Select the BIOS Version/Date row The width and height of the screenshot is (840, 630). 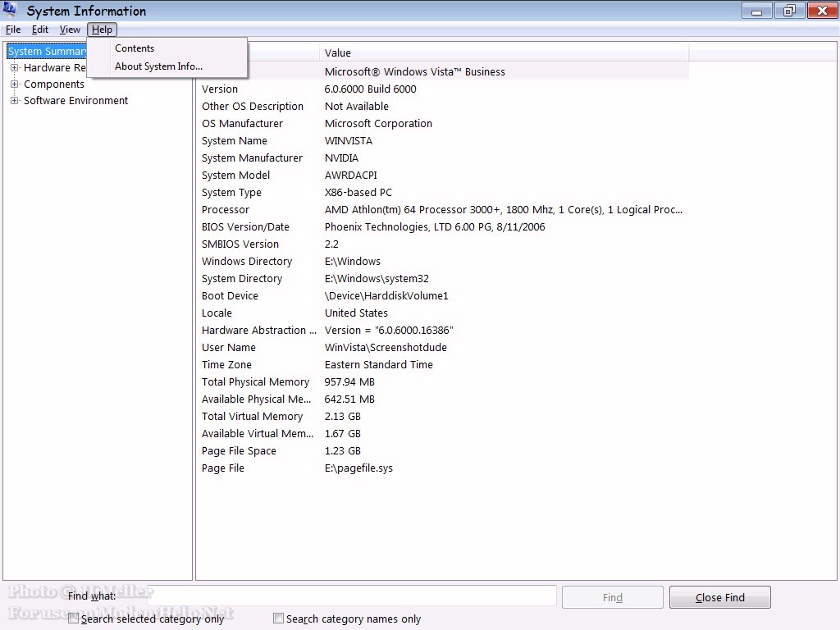pyautogui.click(x=442, y=226)
